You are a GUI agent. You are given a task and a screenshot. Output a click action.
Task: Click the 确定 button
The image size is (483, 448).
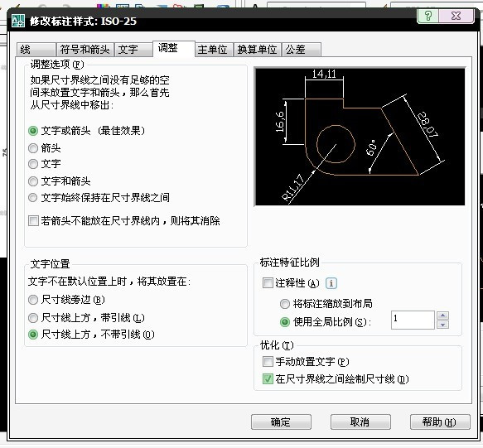click(281, 422)
